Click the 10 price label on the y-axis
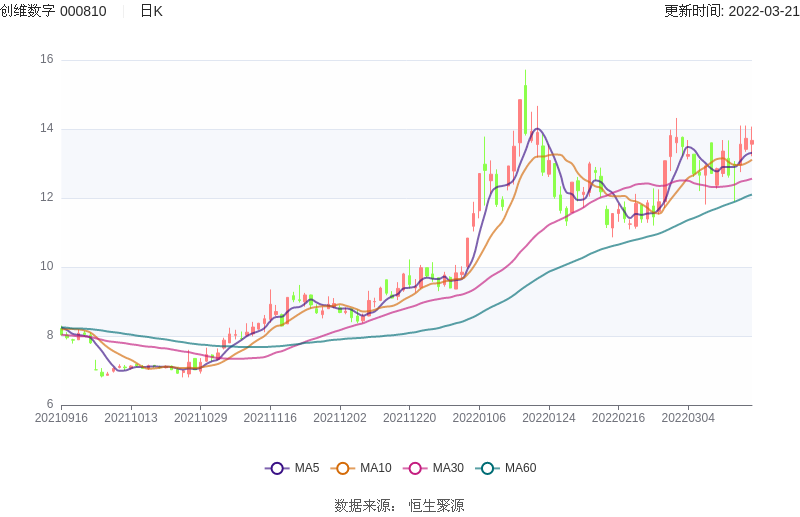The image size is (800, 517). coord(46,267)
